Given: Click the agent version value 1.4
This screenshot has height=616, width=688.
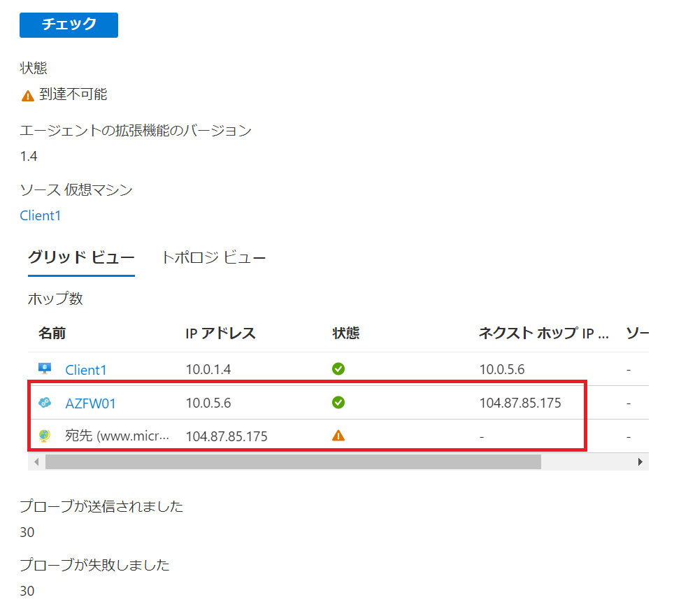Looking at the screenshot, I should click(29, 156).
